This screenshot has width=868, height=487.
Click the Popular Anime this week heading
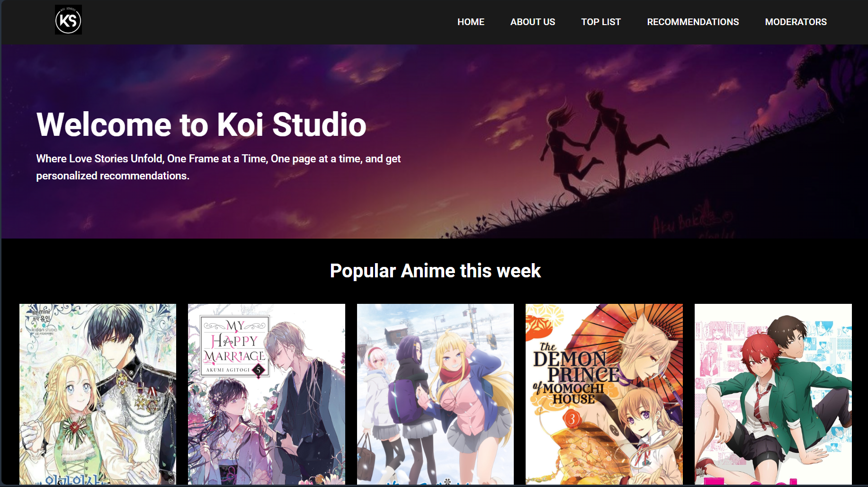(x=435, y=271)
